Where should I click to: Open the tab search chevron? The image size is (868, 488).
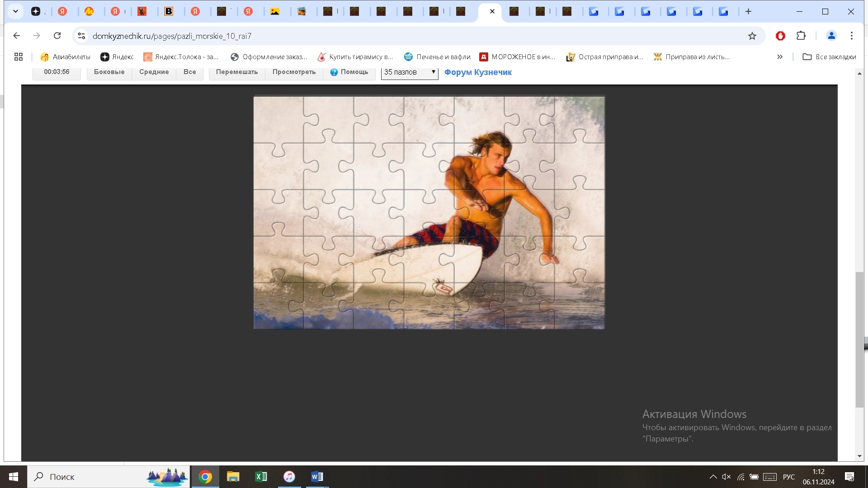15,11
